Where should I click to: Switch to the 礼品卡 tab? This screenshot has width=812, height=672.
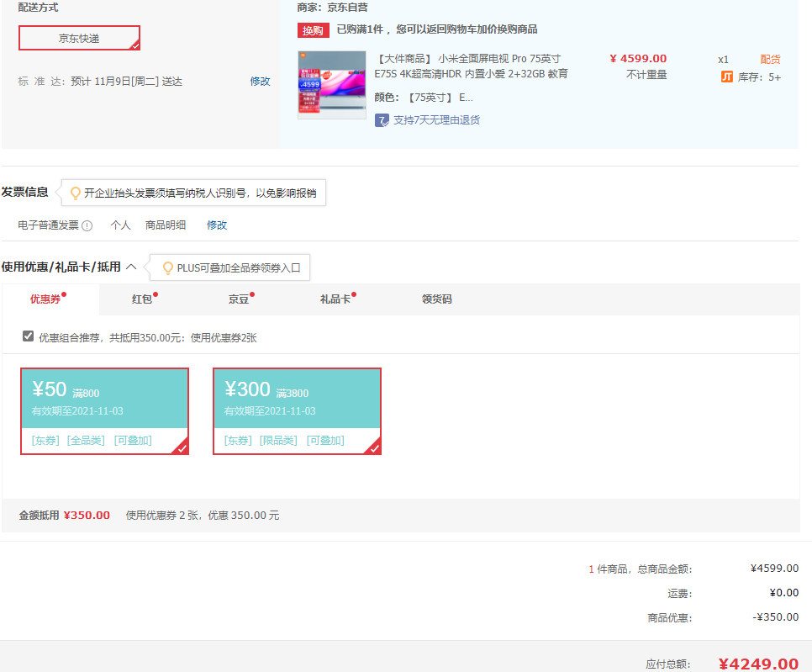pyautogui.click(x=335, y=299)
